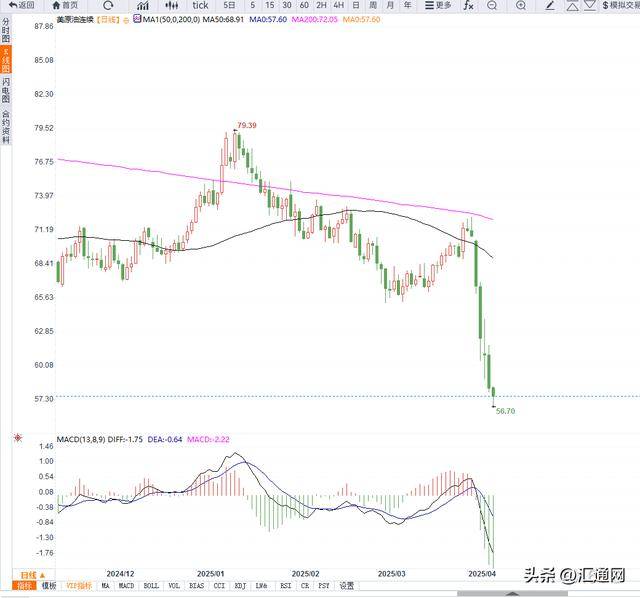Expand the 更多 more menu
Image resolution: width=640 pixels, height=598 pixels.
coord(438,6)
